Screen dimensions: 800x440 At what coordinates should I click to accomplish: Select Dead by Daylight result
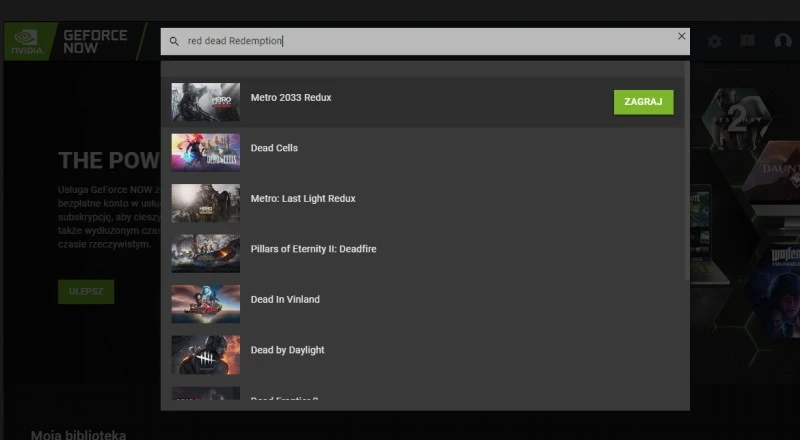point(422,355)
